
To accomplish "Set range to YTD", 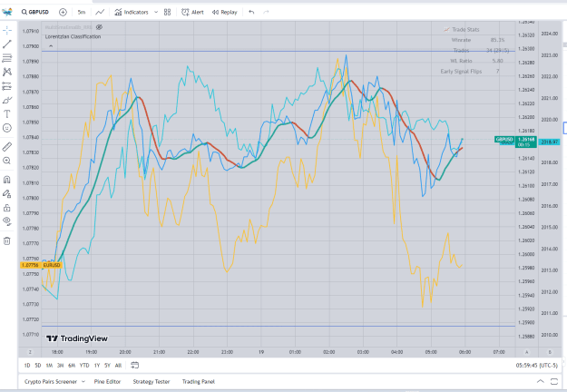I will [84, 366].
